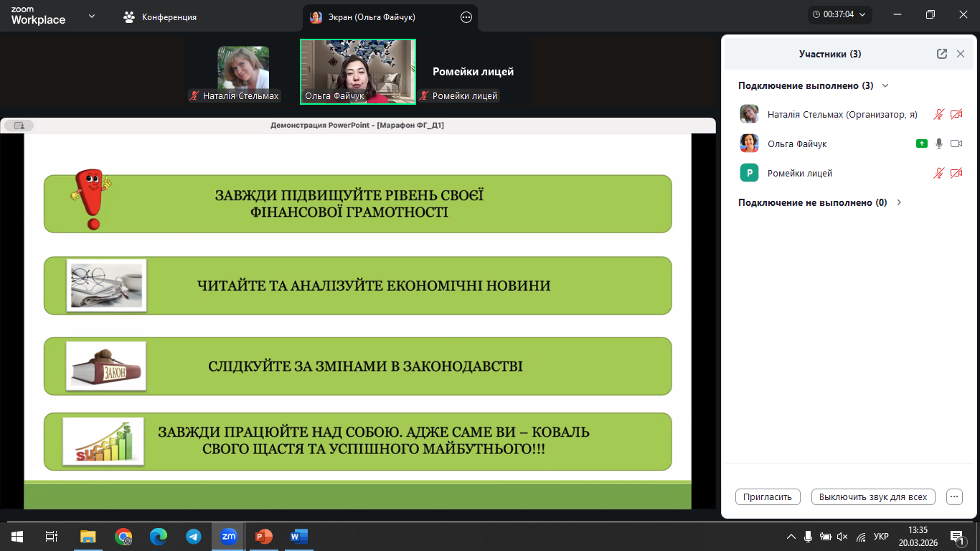980x551 pixels.
Task: Open Telegram from the taskbar
Action: click(194, 536)
